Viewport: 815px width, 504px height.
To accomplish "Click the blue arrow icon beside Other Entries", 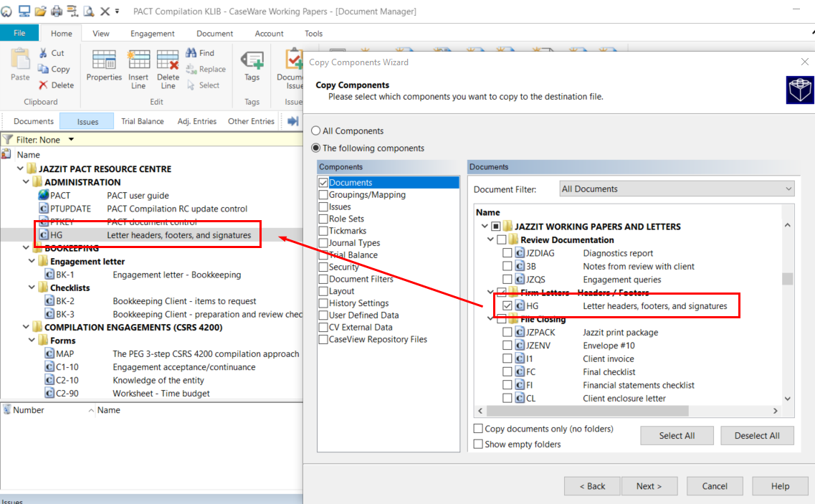I will 293,120.
